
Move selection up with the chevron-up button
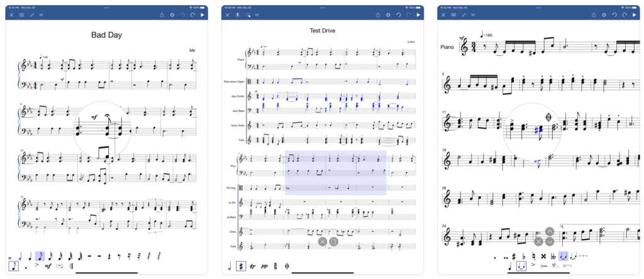coord(550,232)
